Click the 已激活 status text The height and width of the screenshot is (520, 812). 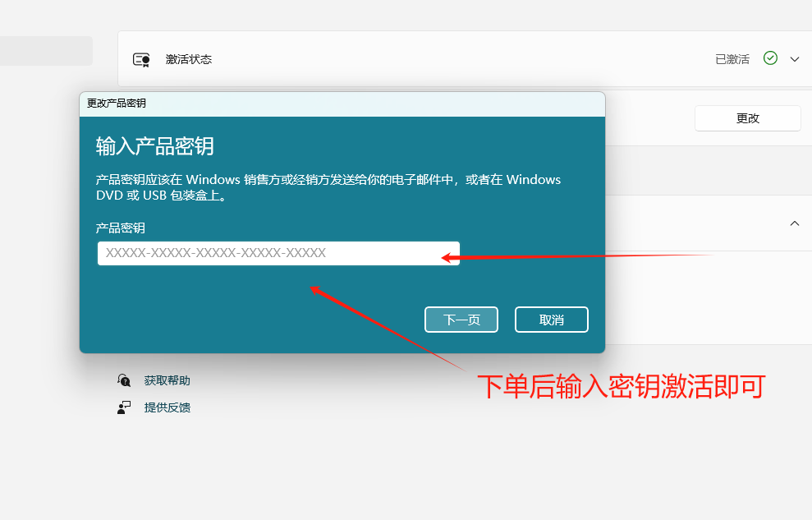tap(732, 59)
